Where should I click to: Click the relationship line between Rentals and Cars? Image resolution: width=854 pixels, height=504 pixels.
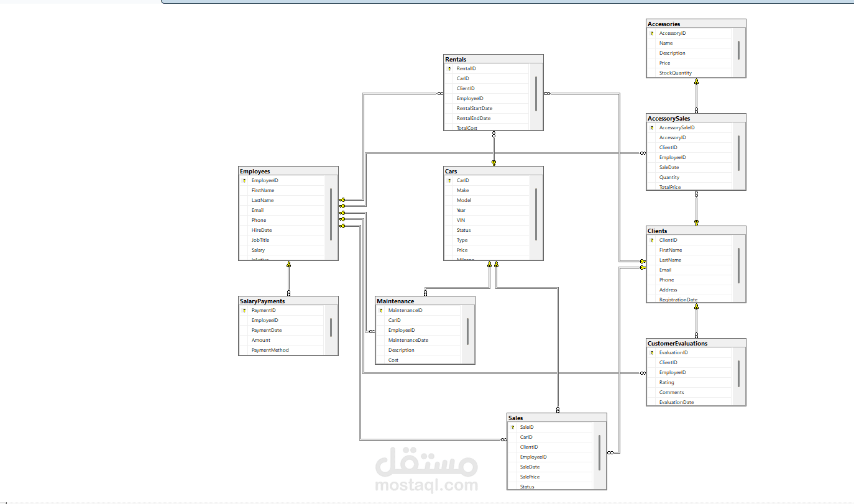(x=494, y=149)
